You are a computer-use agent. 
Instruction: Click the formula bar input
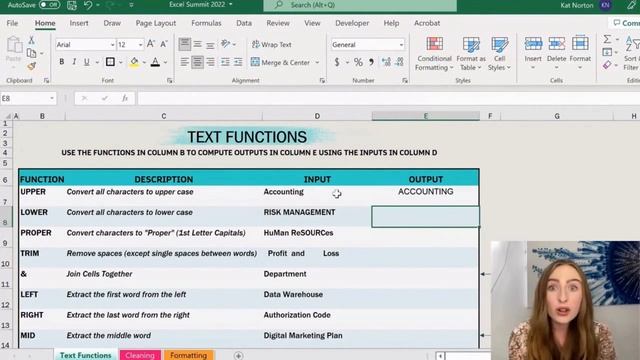tap(389, 98)
